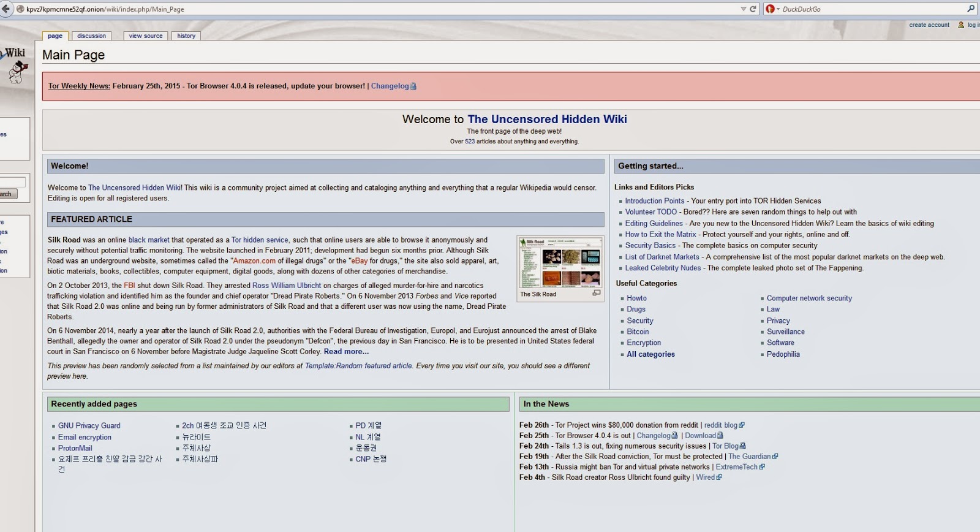
Task: Click Read more... after the featured article
Action: 346,352
